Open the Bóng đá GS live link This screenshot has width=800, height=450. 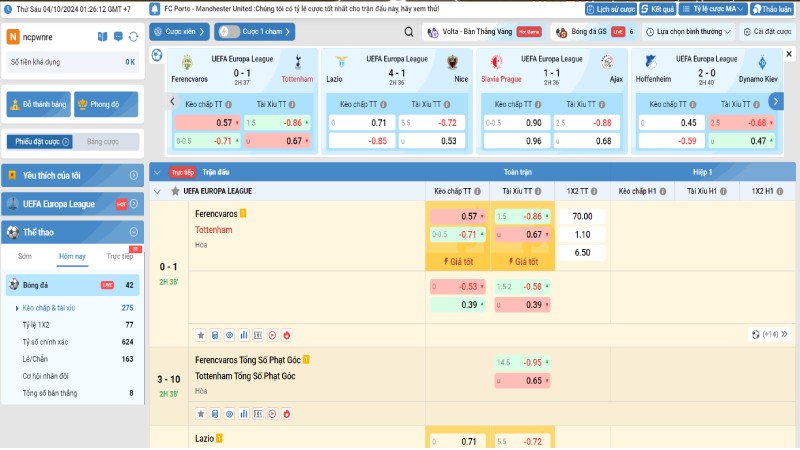tap(594, 32)
